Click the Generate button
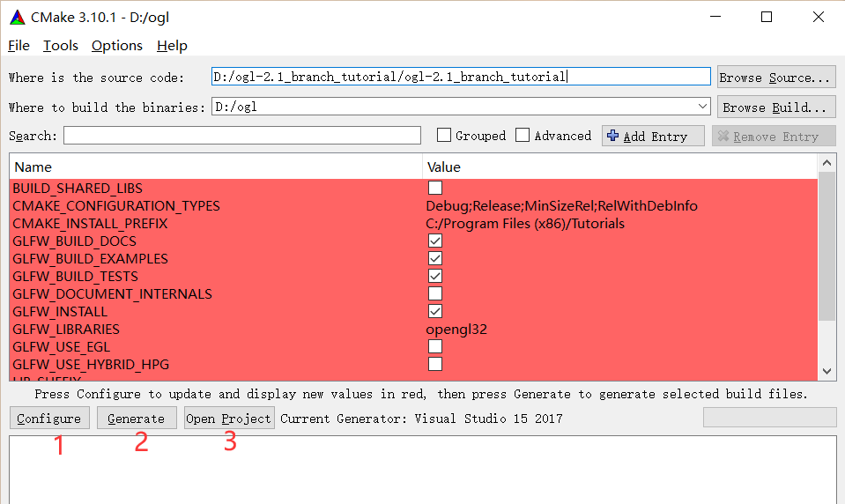 pos(137,419)
